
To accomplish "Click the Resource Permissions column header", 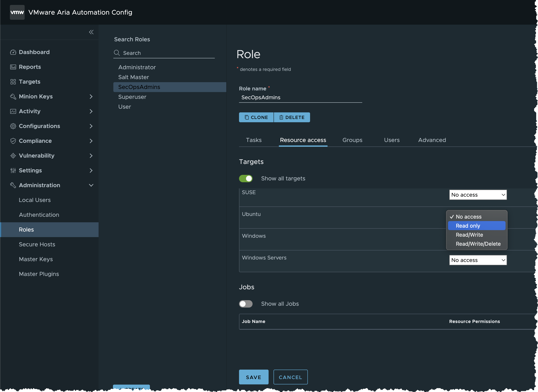I will coord(474,321).
